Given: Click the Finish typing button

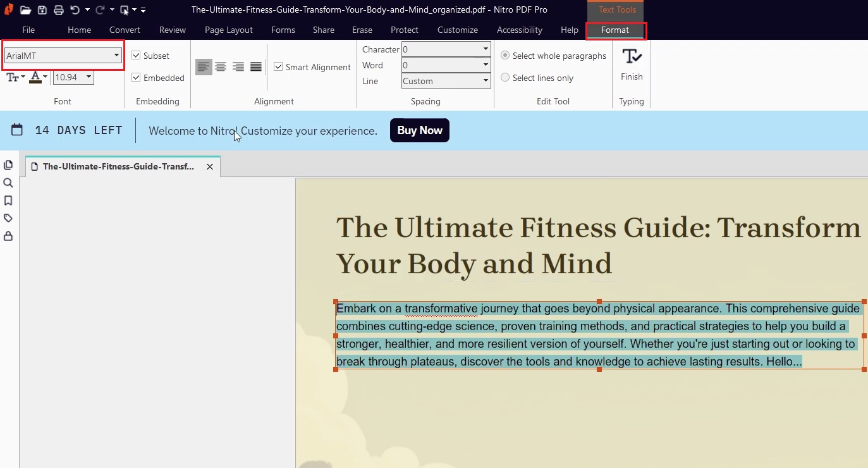Looking at the screenshot, I should click(632, 65).
